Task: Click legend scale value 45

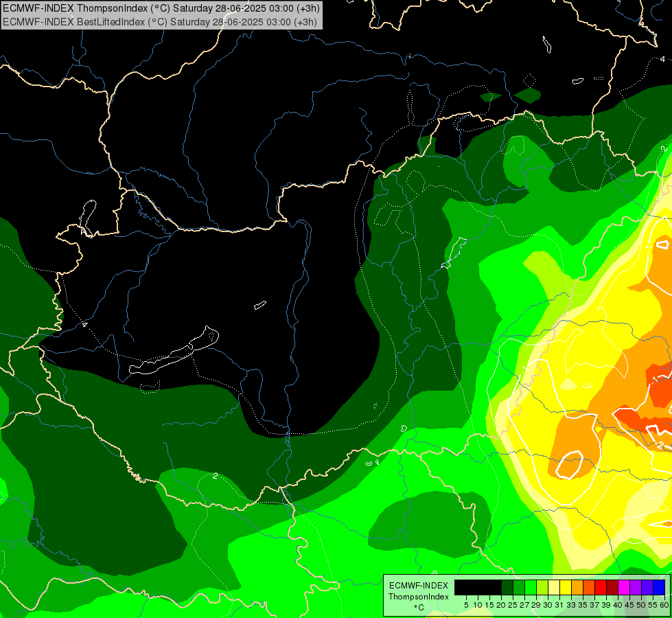Action: click(x=629, y=605)
